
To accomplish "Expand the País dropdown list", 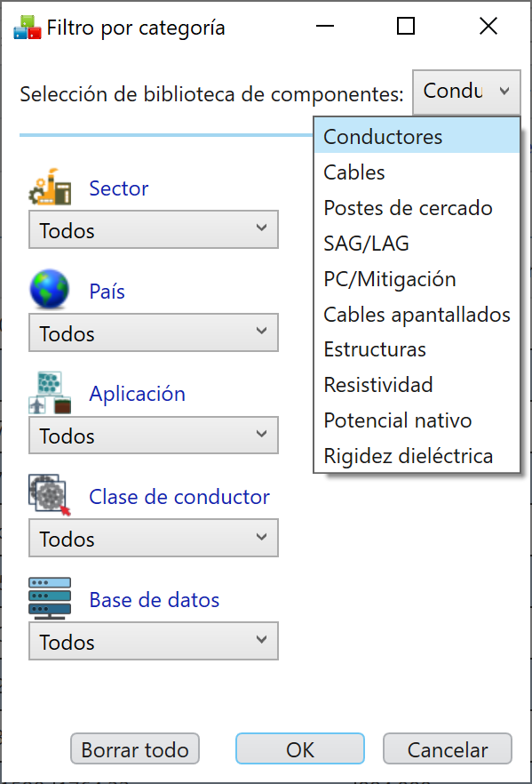I will [x=154, y=332].
